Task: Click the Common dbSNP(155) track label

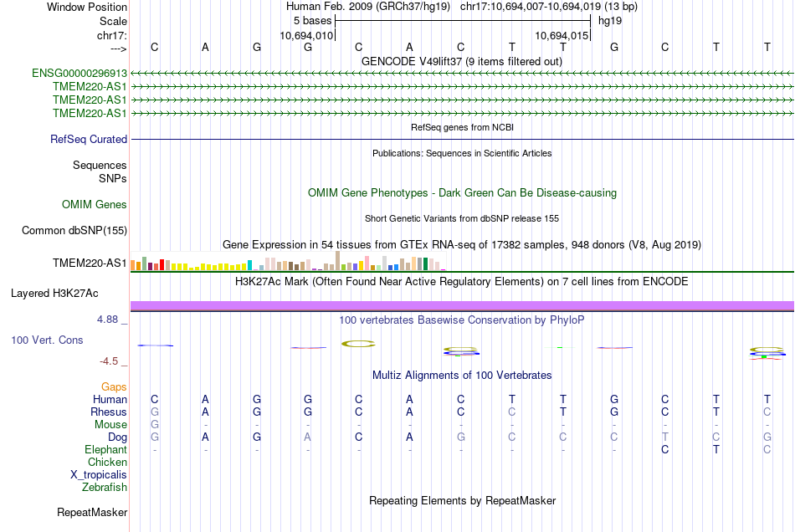Action: tap(74, 231)
